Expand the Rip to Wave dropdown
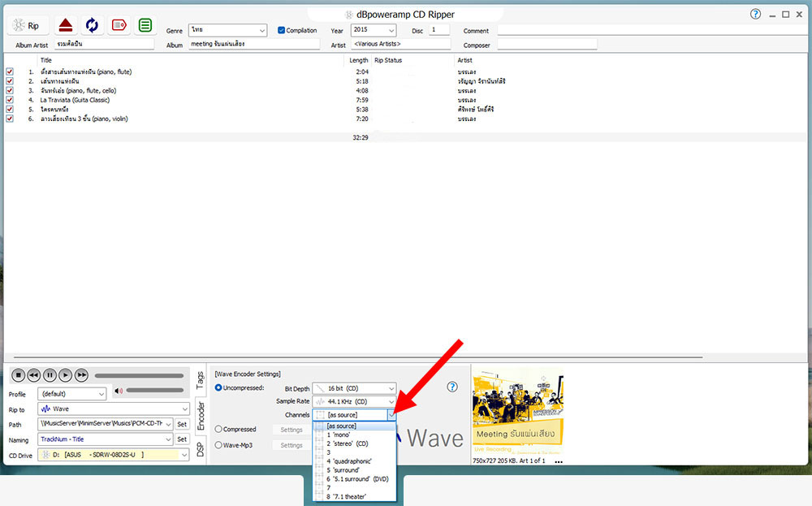The width and height of the screenshot is (812, 506). [x=184, y=409]
